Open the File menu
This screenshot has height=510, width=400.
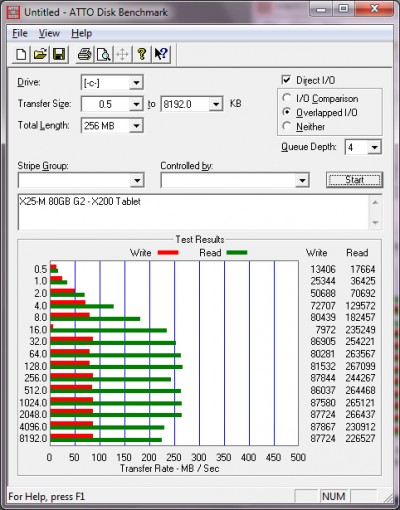pos(20,33)
